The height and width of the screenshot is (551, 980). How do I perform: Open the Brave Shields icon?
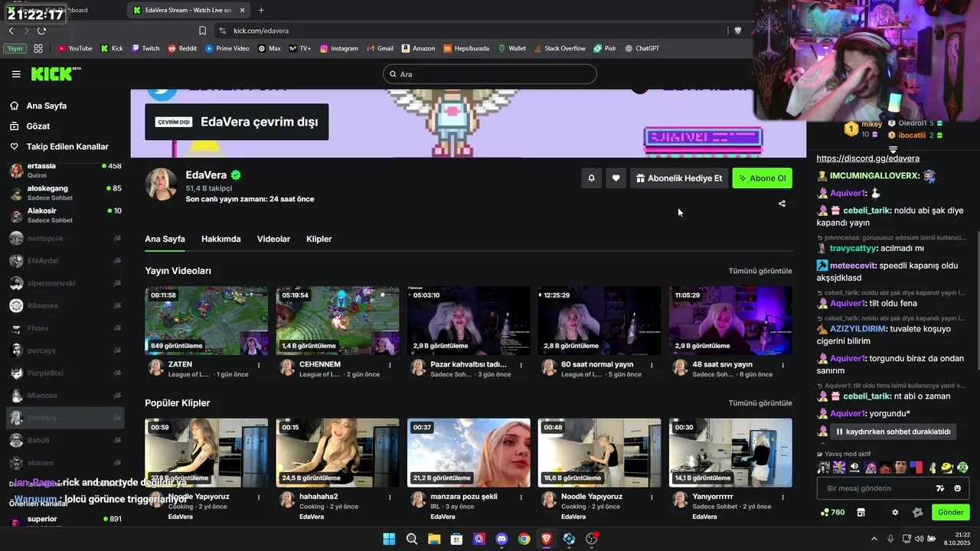tap(738, 31)
